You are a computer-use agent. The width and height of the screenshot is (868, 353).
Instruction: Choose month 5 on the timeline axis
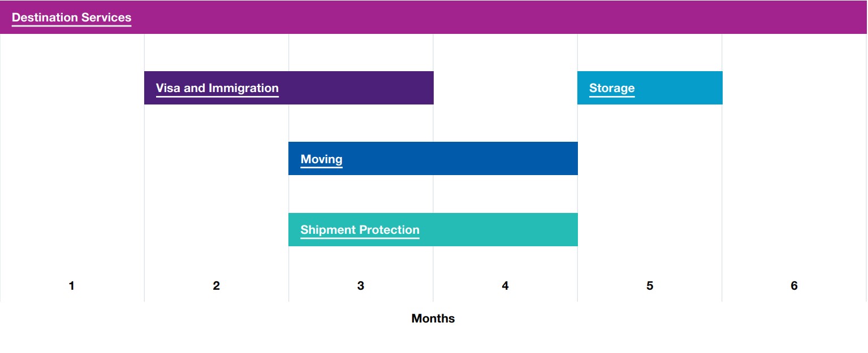[x=650, y=286]
